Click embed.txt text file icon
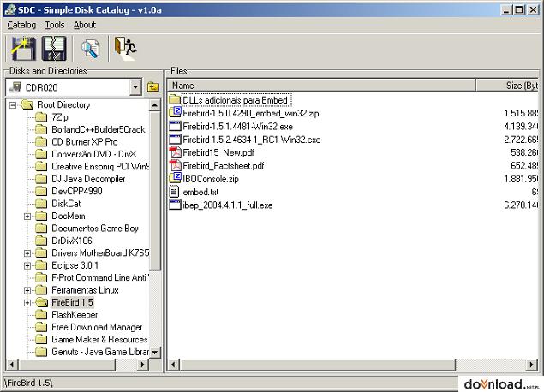 pos(174,192)
